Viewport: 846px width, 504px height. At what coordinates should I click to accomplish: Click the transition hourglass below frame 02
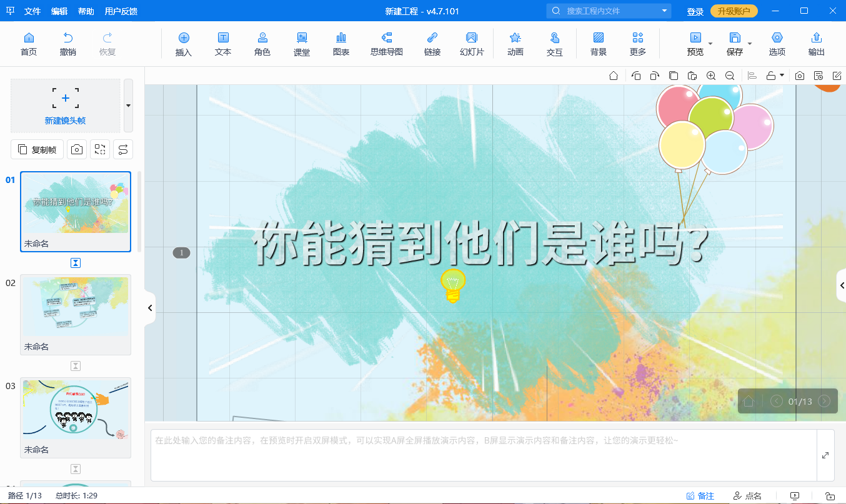pos(76,366)
